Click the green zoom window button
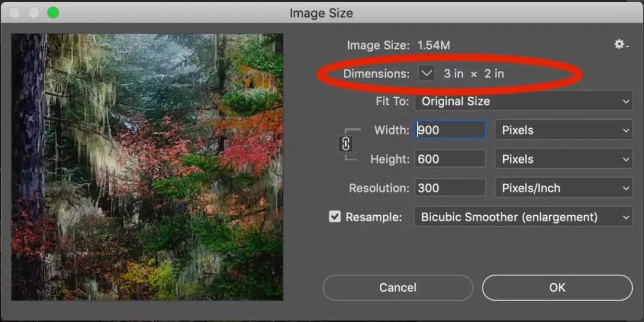This screenshot has height=322, width=644. [x=53, y=13]
